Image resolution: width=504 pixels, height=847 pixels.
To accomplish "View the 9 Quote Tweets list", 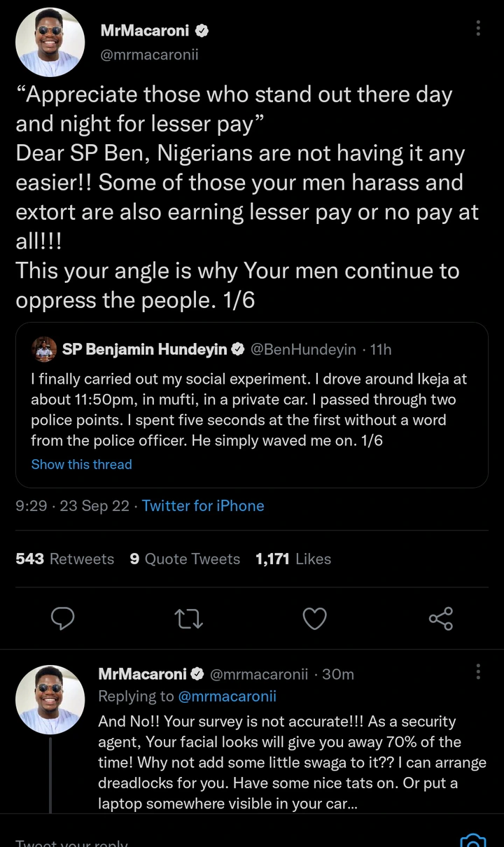I will [x=185, y=559].
